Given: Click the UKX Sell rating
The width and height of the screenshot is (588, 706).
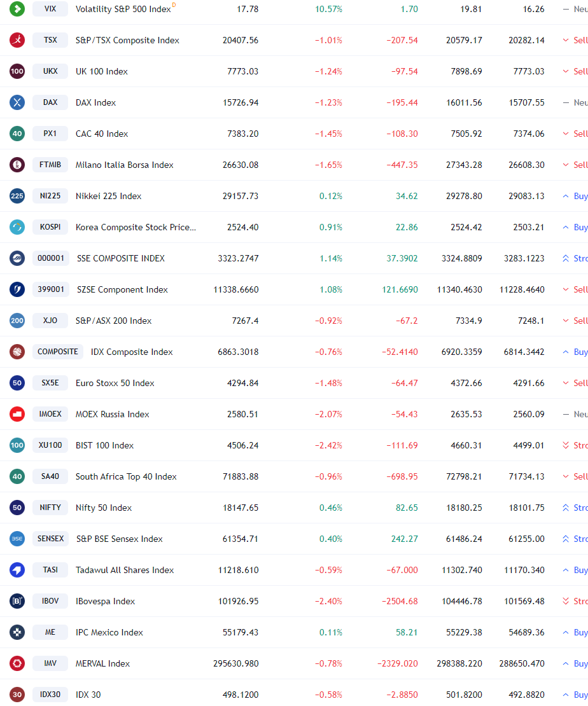Looking at the screenshot, I should (575, 71).
